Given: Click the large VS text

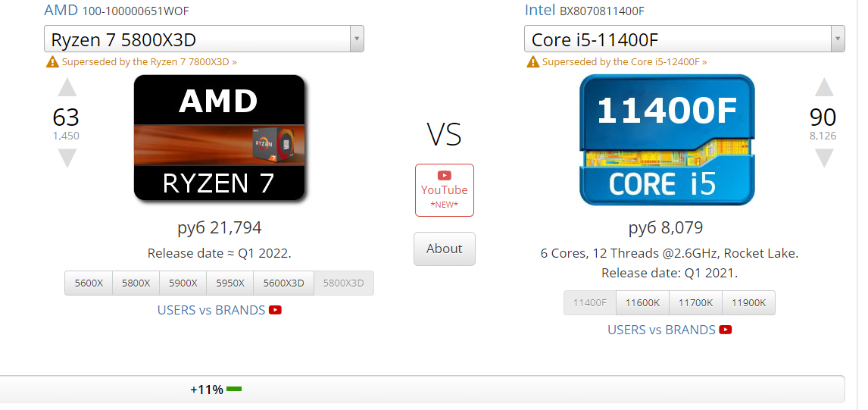Looking at the screenshot, I should [x=444, y=135].
